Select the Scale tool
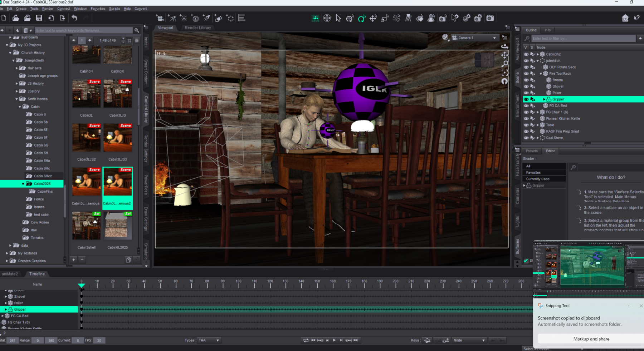The width and height of the screenshot is (644, 351). pyautogui.click(x=385, y=18)
